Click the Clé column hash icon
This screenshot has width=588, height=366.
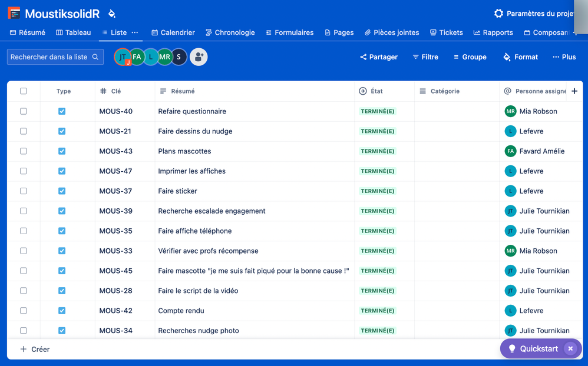point(104,91)
